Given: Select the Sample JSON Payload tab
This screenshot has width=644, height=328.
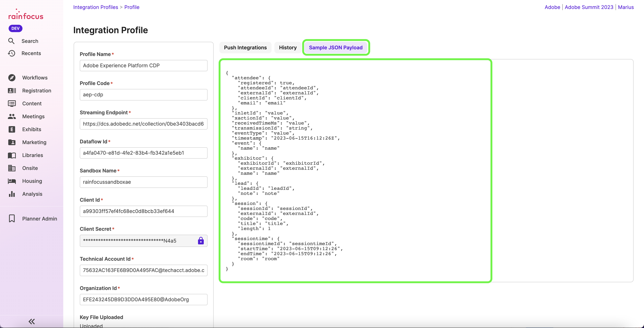Looking at the screenshot, I should click(x=335, y=47).
